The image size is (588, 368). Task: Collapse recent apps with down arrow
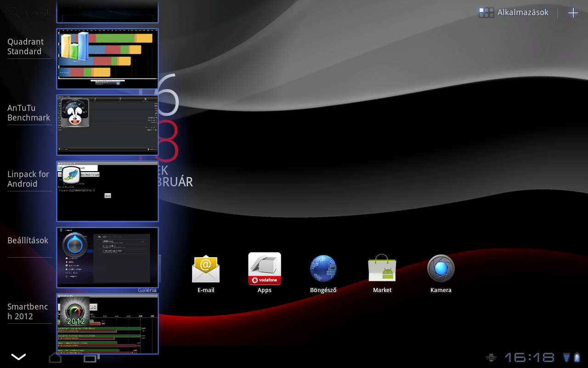point(18,357)
